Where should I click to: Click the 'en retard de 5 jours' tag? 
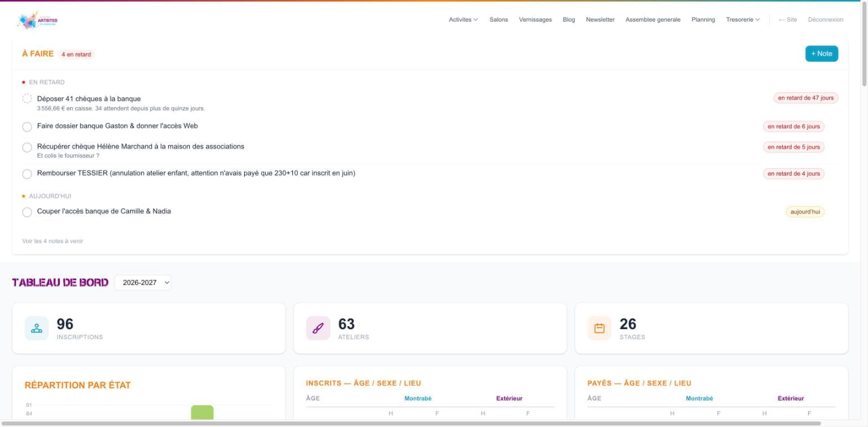(x=794, y=147)
